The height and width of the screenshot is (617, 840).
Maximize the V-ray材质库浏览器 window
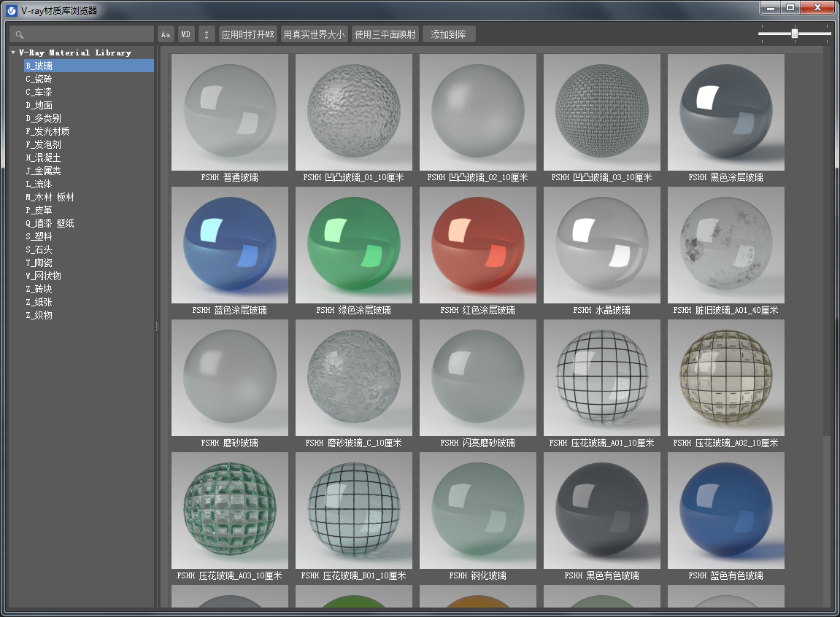pyautogui.click(x=790, y=7)
